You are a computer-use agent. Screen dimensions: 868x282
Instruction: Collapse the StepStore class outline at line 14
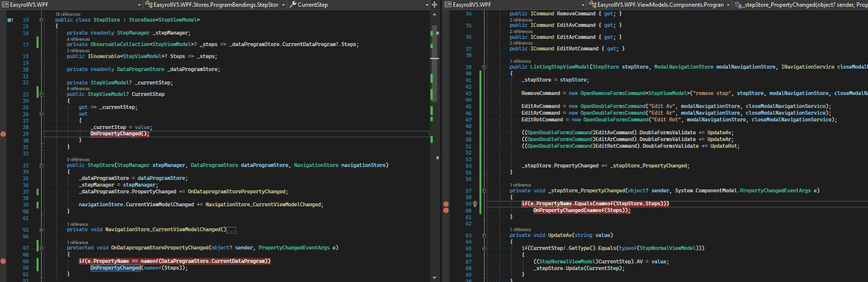tap(41, 20)
